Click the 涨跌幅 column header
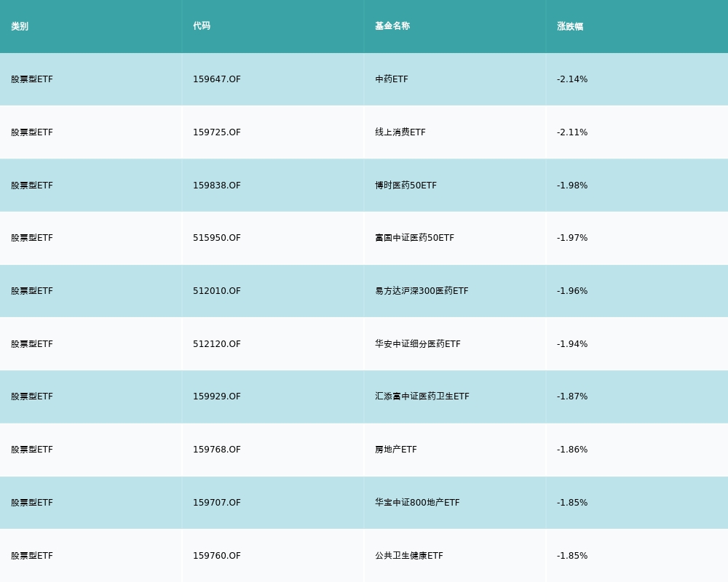Screen dimensions: 728x582 click(570, 26)
